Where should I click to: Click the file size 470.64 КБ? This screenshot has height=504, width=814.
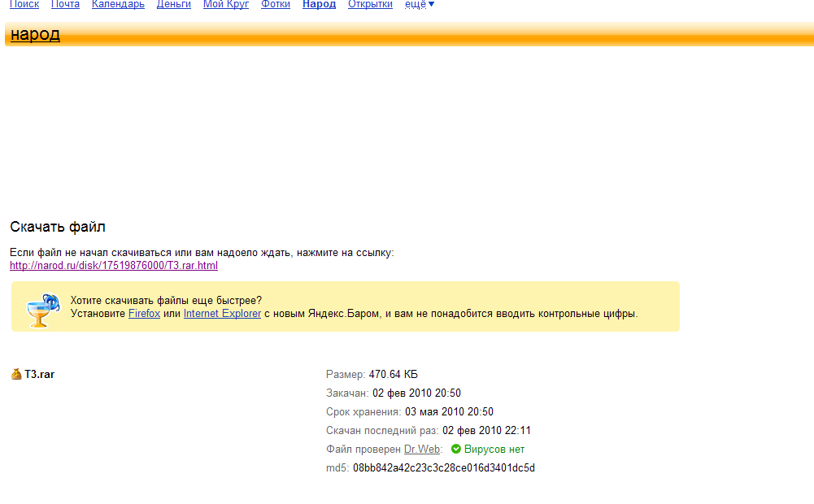coord(393,375)
